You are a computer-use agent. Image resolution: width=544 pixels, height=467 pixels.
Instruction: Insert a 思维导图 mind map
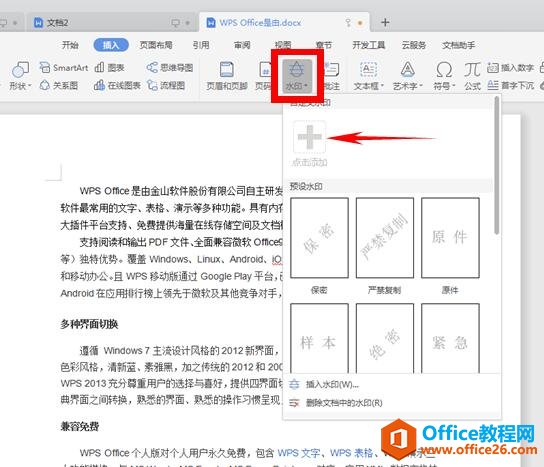(x=170, y=67)
